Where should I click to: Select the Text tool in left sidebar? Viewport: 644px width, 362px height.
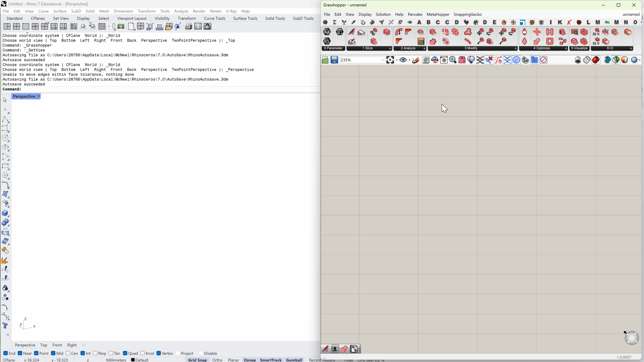(5, 325)
